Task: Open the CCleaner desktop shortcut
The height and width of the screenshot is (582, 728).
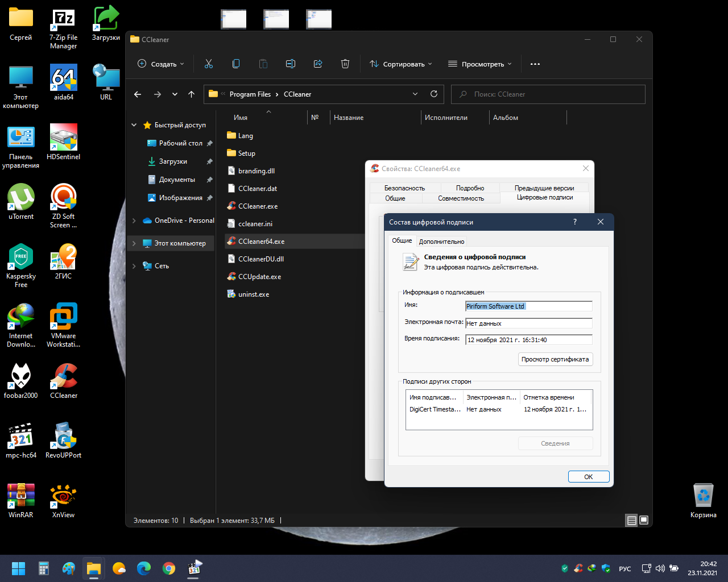Action: [64, 381]
